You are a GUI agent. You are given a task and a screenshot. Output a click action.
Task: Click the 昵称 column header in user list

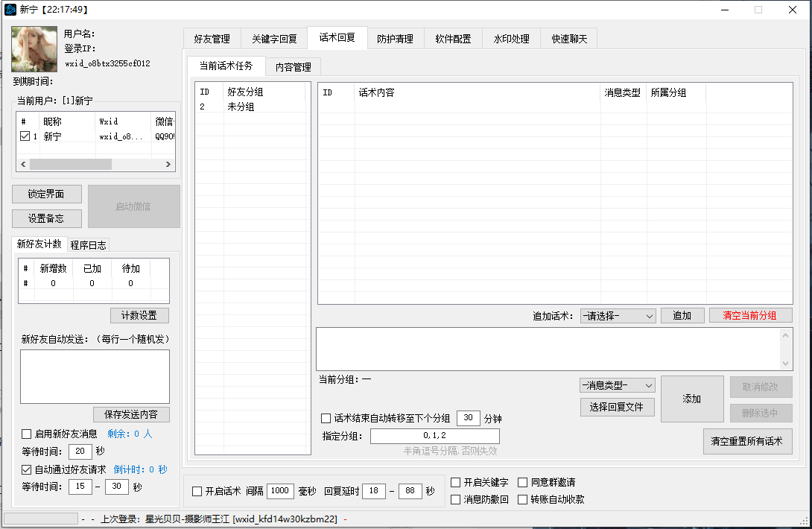67,121
